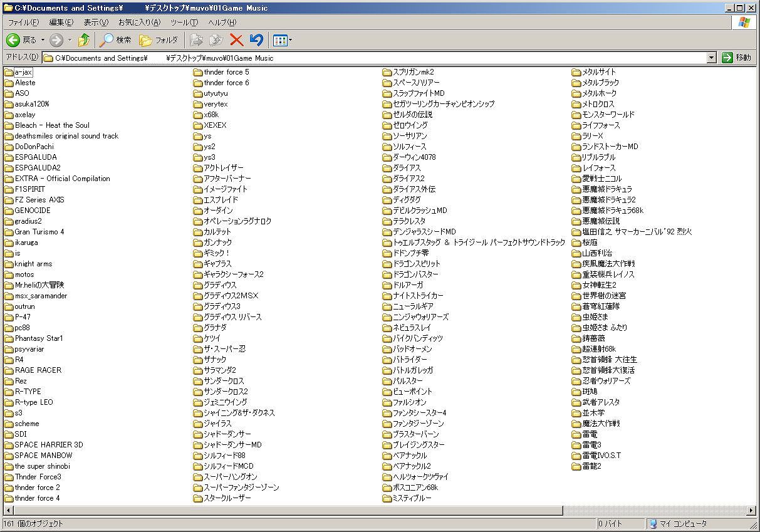Click the green Back arrow icon
This screenshot has width=760, height=532.
click(x=13, y=40)
